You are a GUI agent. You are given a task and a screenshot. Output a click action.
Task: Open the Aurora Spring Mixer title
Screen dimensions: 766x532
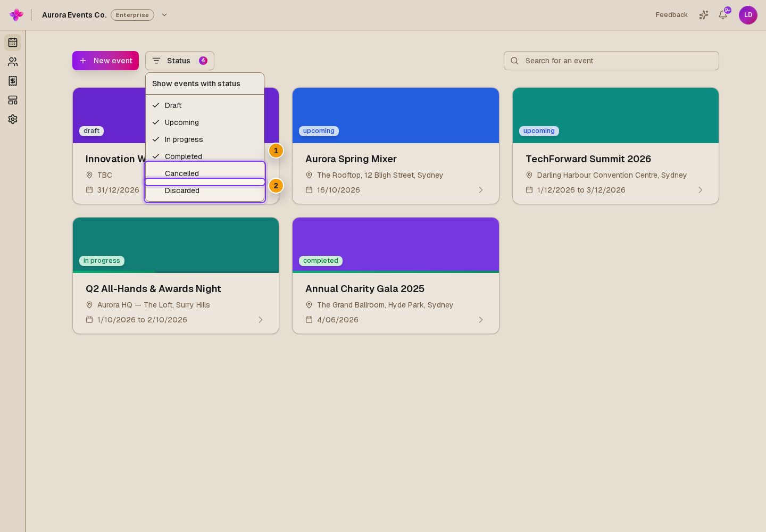pyautogui.click(x=351, y=159)
